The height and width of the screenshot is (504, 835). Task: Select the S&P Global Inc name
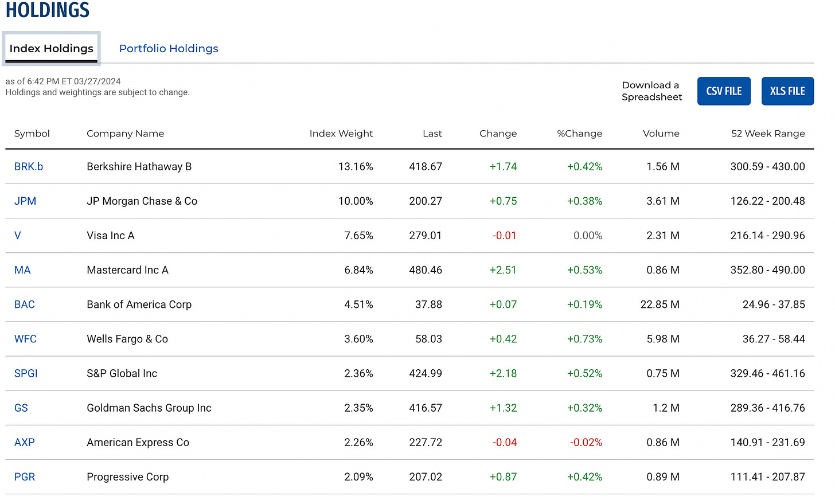(122, 373)
